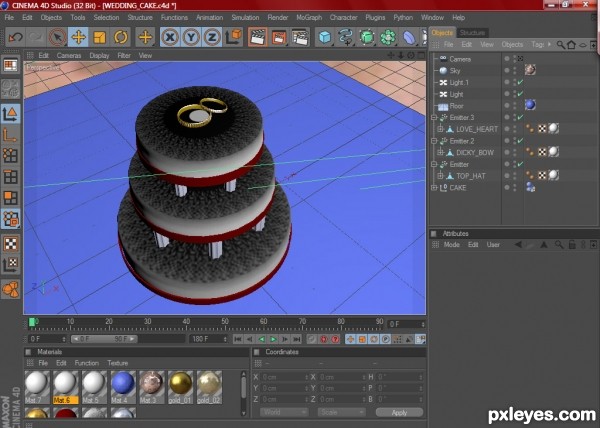600x428 pixels.
Task: Toggle Light.1 enable checkmark
Action: [520, 82]
